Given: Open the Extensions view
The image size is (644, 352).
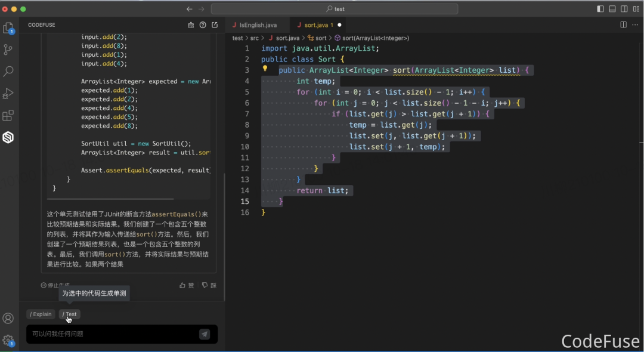Looking at the screenshot, I should coord(8,116).
